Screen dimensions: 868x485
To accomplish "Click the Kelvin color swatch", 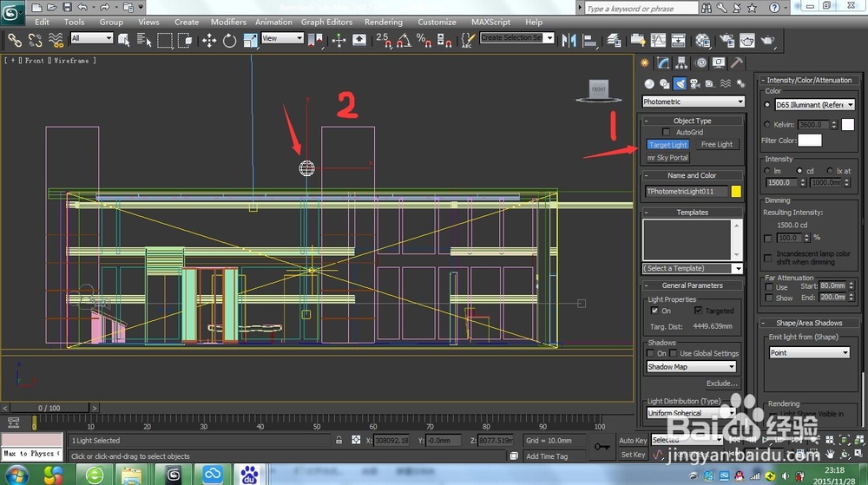I will (848, 124).
